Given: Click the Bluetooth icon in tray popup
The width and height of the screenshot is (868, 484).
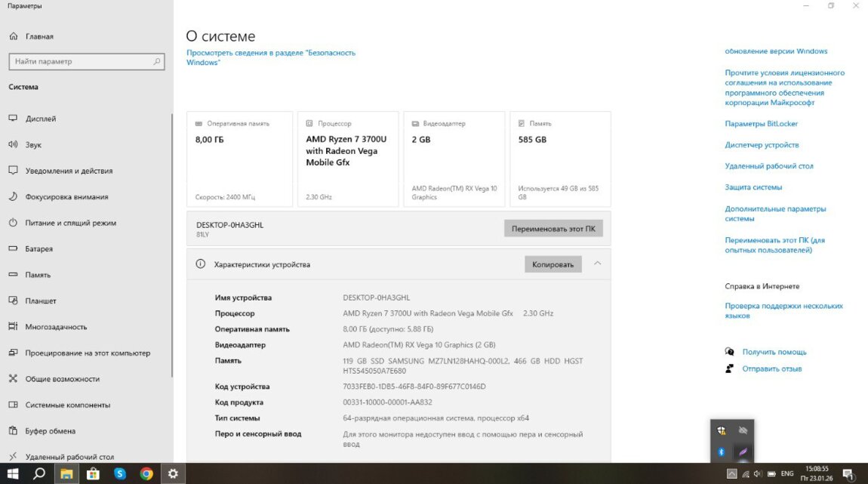Looking at the screenshot, I should click(721, 452).
